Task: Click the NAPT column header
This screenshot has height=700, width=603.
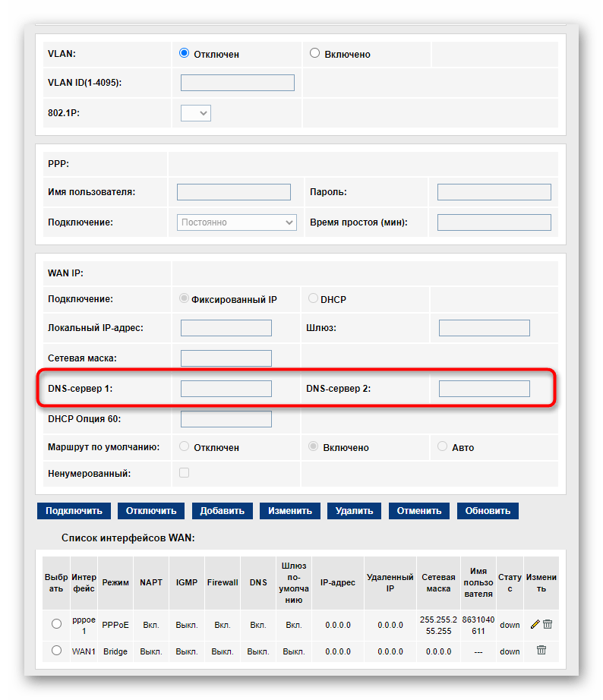Action: click(x=151, y=582)
